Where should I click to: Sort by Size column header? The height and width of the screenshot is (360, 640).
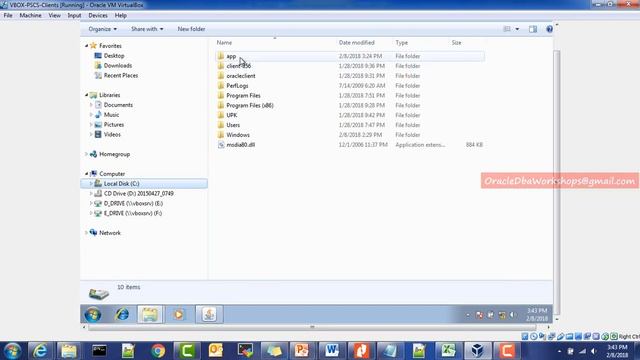tap(456, 42)
